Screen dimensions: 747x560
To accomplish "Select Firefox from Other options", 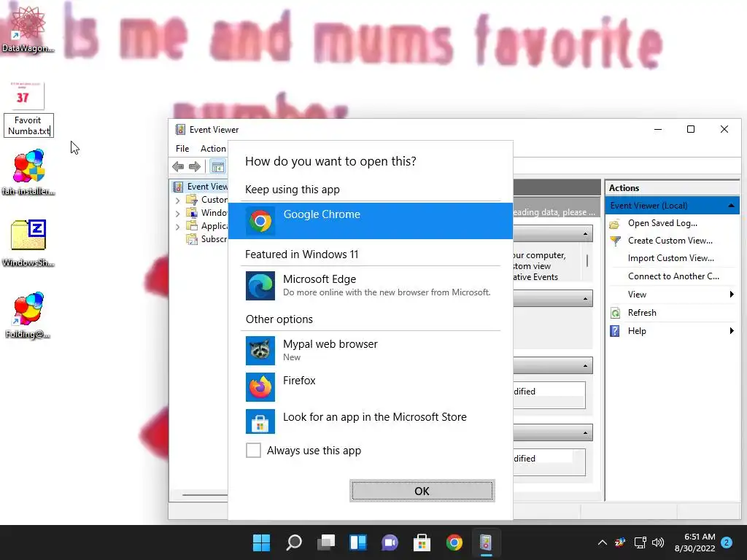I will pos(370,386).
